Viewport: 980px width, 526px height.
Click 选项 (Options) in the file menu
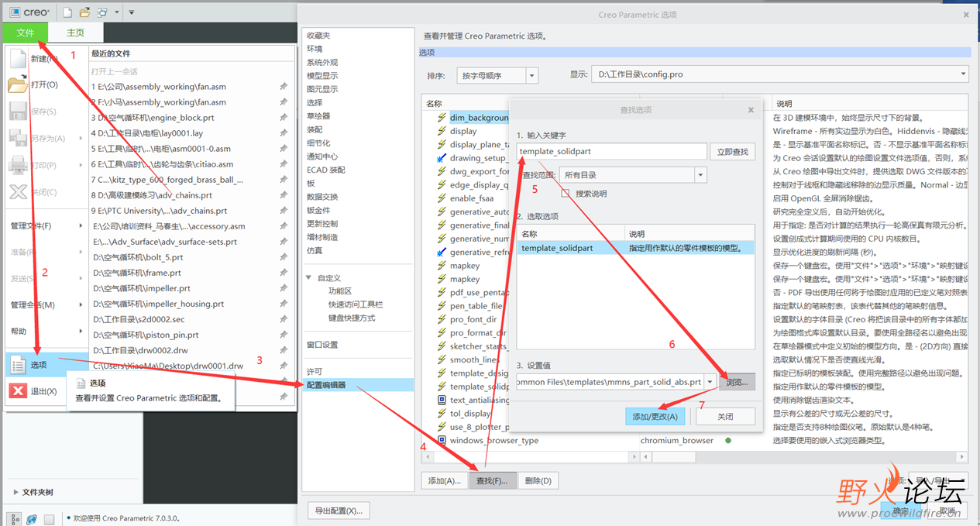(x=46, y=364)
